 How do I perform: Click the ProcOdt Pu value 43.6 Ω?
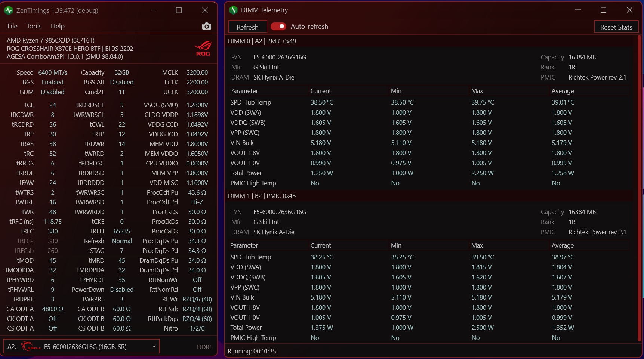197,192
